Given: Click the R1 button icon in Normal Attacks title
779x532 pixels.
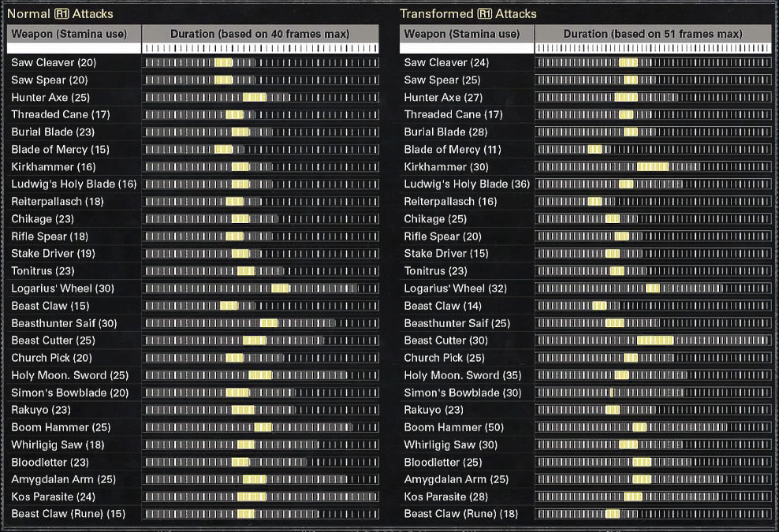Looking at the screenshot, I should pyautogui.click(x=61, y=14).
